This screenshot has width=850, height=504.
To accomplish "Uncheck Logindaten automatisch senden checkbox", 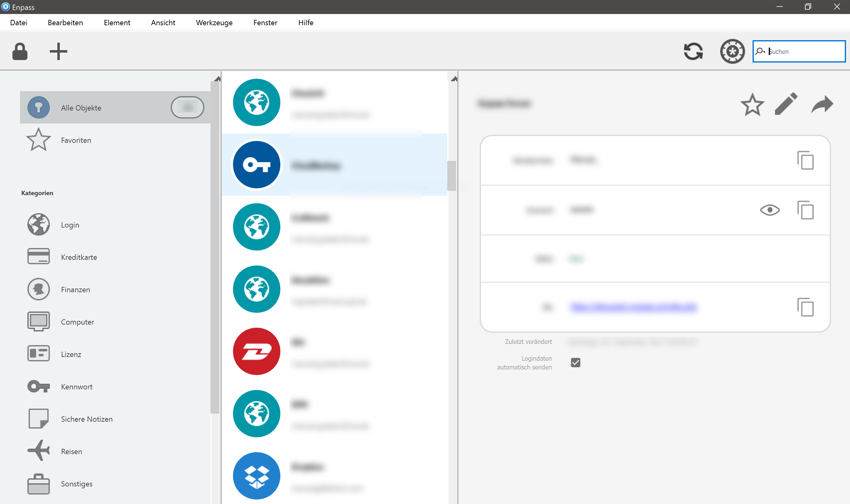I will [575, 362].
